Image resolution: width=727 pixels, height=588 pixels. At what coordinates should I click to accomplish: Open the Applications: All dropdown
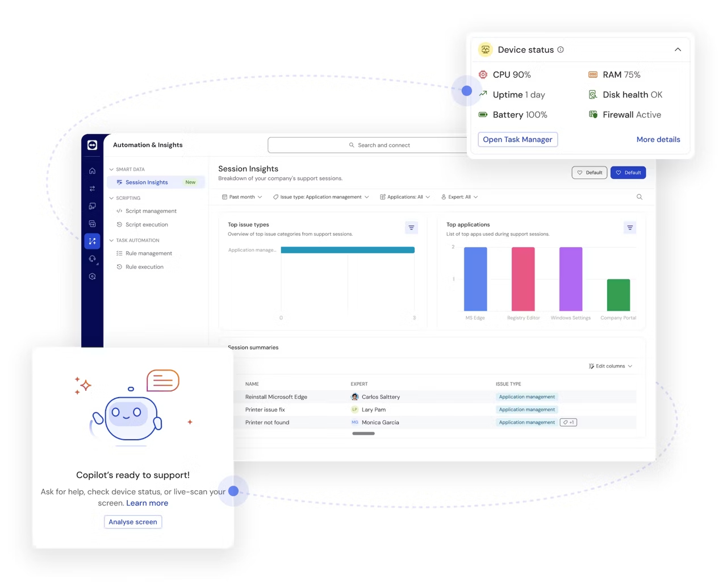[x=405, y=197]
